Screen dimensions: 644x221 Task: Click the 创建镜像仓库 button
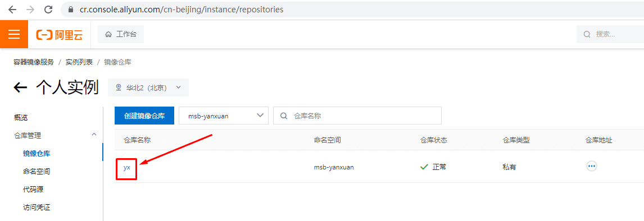pos(144,116)
